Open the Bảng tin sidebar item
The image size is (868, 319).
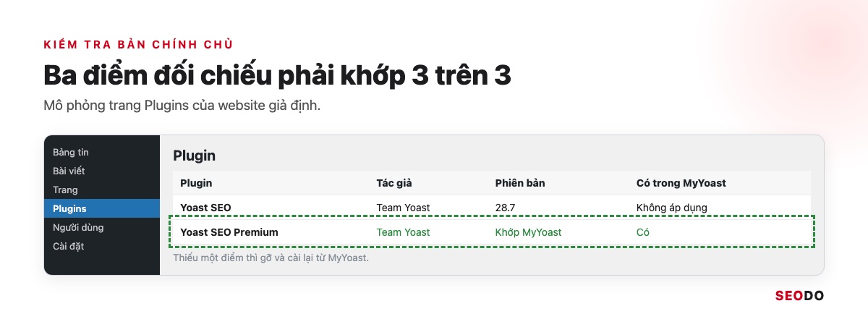pyautogui.click(x=71, y=152)
